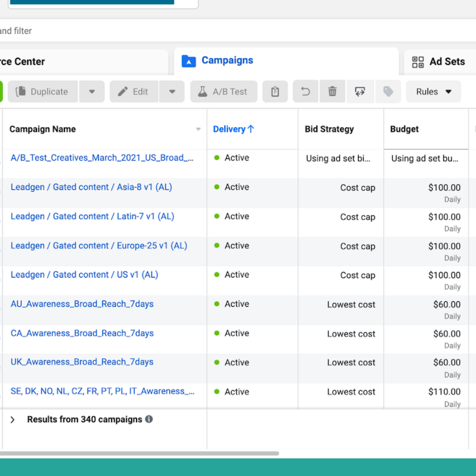The image size is (476, 476).
Task: Click $60.00 budget of AU_Awareness campaign
Action: 446,305
